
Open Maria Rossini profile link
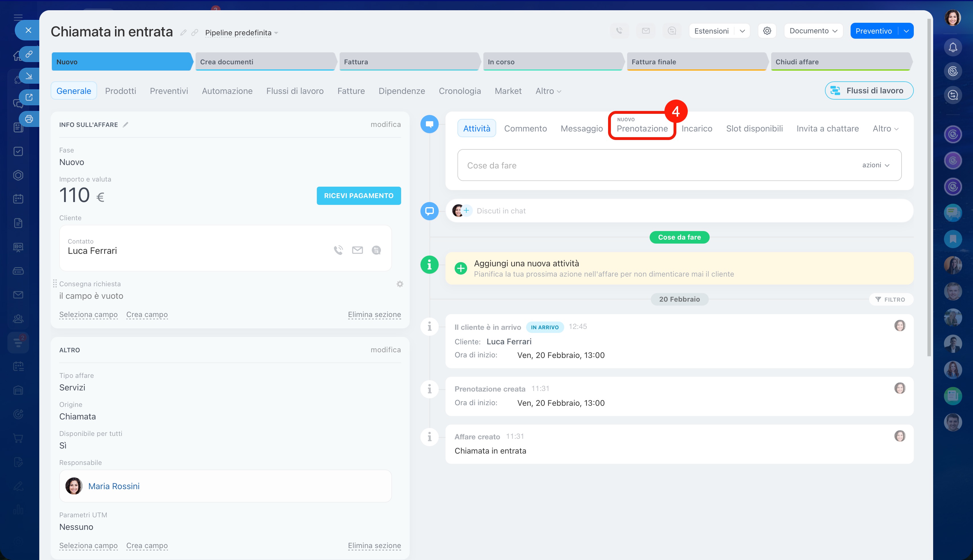coord(114,486)
